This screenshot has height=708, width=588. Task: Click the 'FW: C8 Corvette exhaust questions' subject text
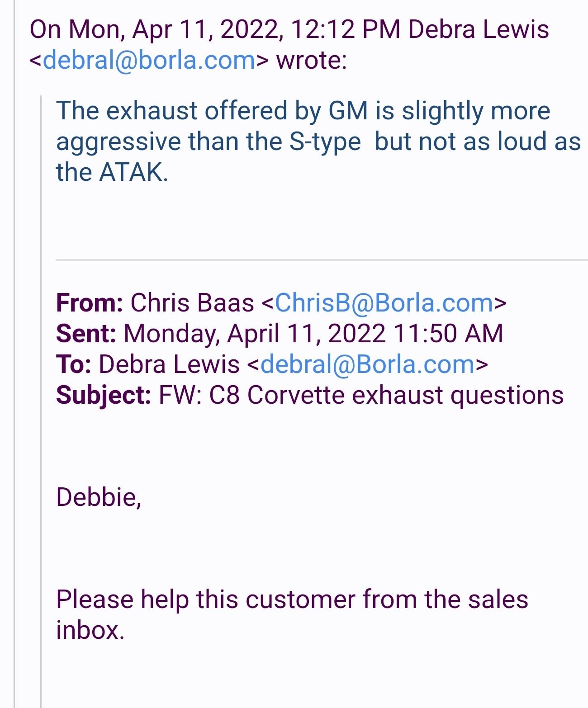click(361, 395)
